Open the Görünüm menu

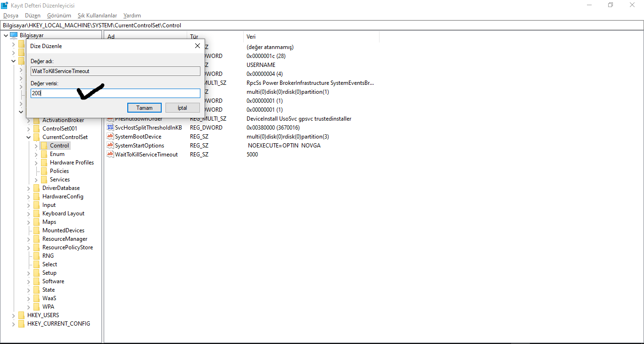coord(59,16)
